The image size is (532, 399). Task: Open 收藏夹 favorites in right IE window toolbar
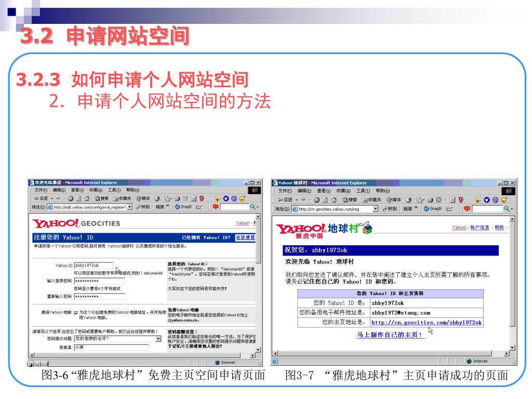(x=371, y=200)
